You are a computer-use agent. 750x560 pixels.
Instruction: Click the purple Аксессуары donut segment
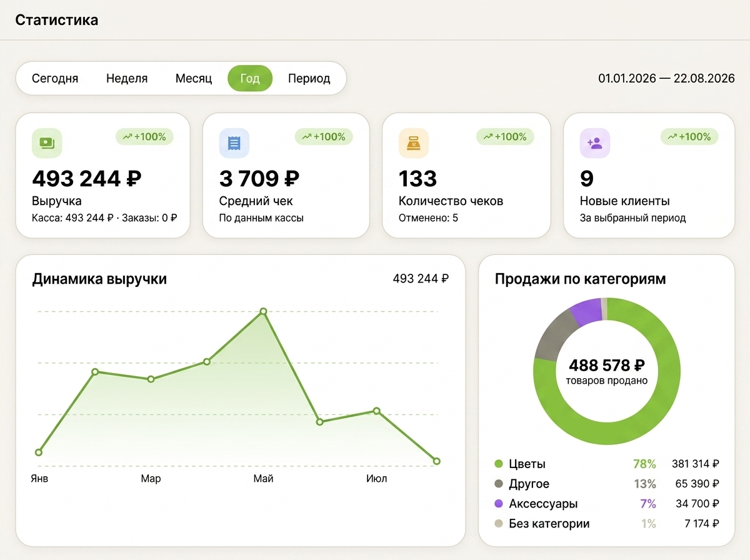(x=586, y=312)
